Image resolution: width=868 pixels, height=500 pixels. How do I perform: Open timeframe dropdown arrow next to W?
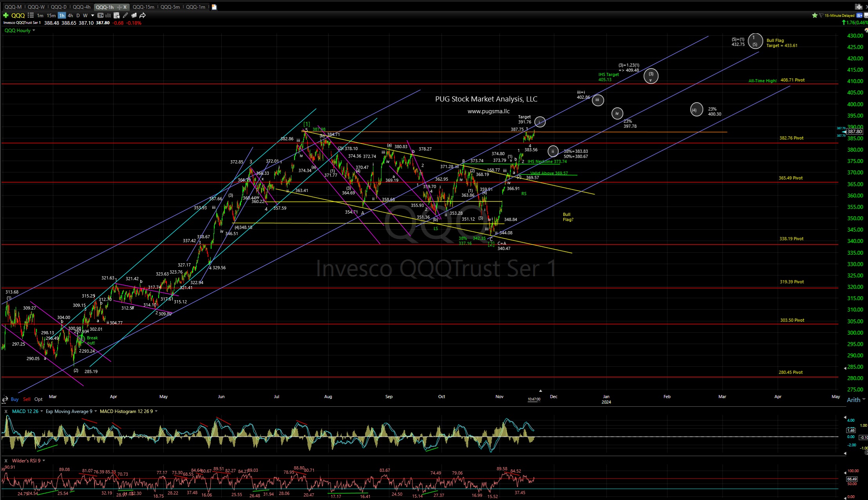pyautogui.click(x=93, y=15)
